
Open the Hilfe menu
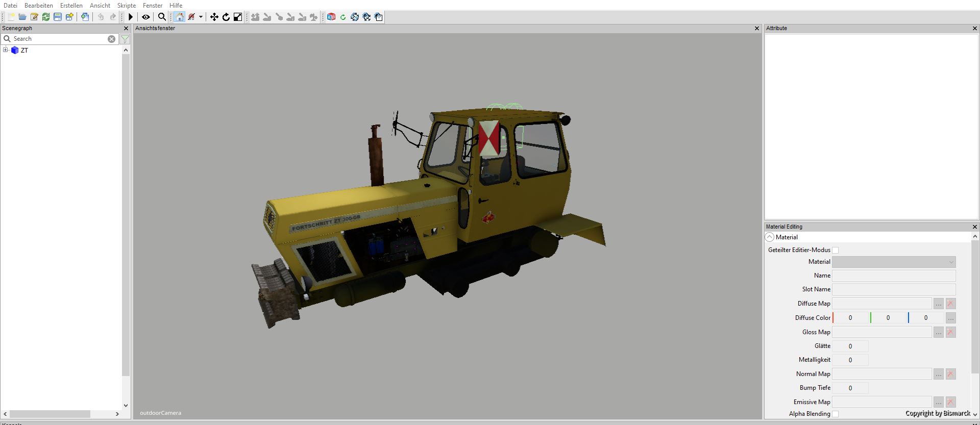point(176,6)
